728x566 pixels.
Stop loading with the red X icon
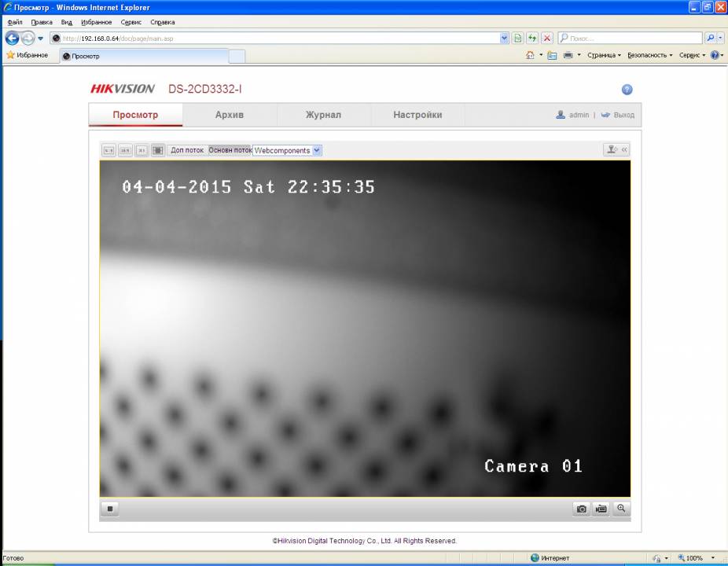tap(547, 39)
